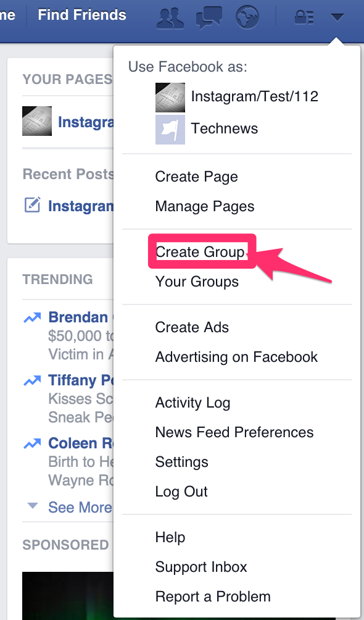Click Log Out
This screenshot has height=620, width=364.
coord(181,492)
